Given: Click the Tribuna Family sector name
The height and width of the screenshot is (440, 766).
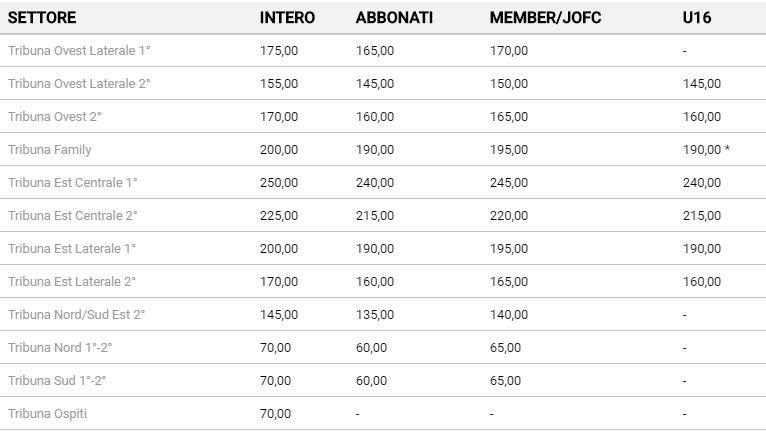Looking at the screenshot, I should pyautogui.click(x=50, y=150).
